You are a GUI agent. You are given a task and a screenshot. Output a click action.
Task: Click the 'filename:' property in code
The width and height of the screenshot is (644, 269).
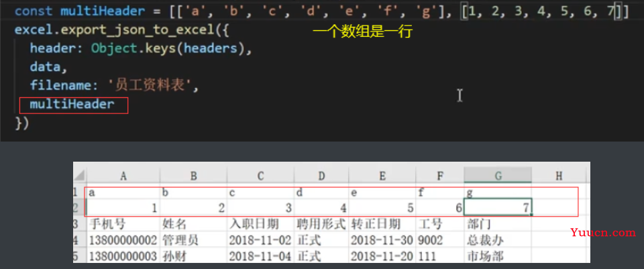[x=65, y=86]
